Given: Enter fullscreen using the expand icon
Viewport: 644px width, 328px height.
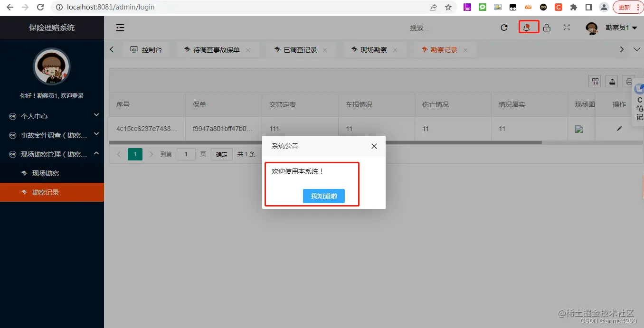Looking at the screenshot, I should click(566, 27).
